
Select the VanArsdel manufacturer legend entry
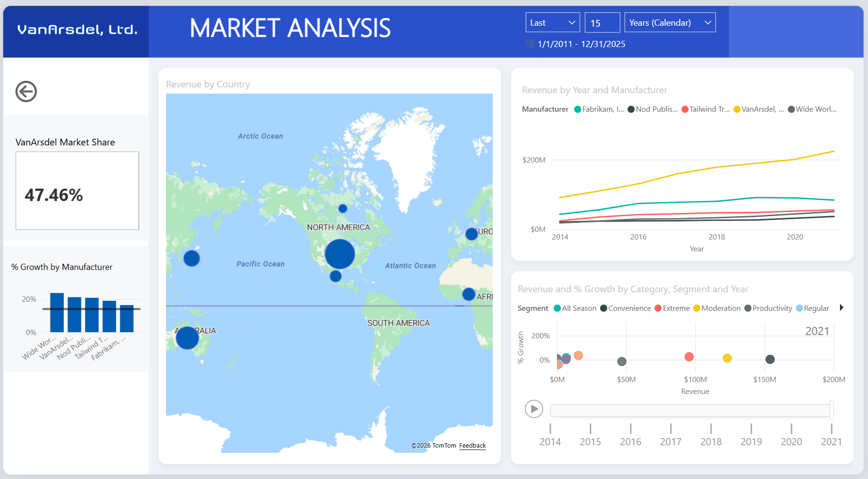click(x=759, y=109)
